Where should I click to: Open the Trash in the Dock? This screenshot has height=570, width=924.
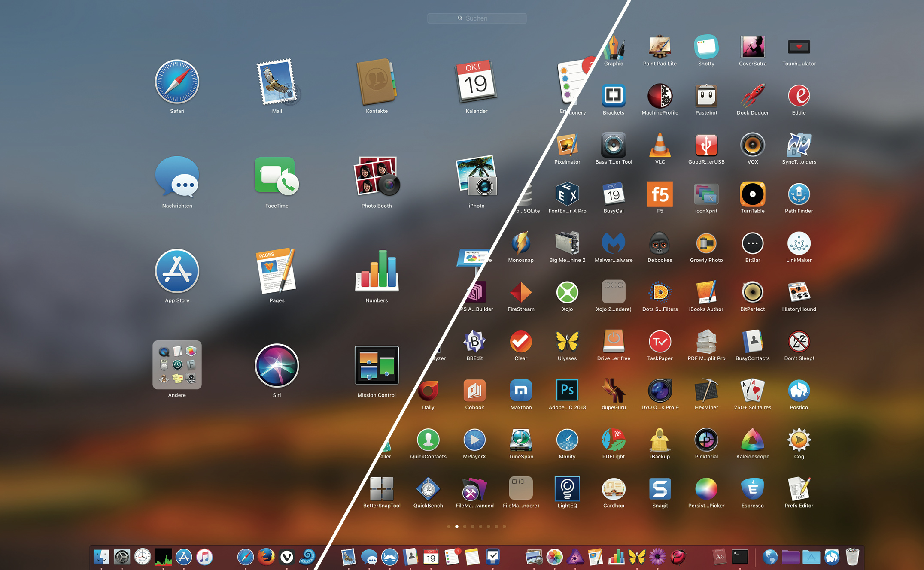852,557
